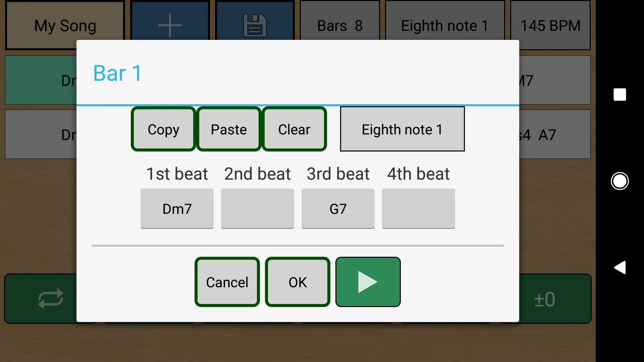Select the Bars 8 dropdown control
This screenshot has height=362, width=644.
click(x=340, y=25)
